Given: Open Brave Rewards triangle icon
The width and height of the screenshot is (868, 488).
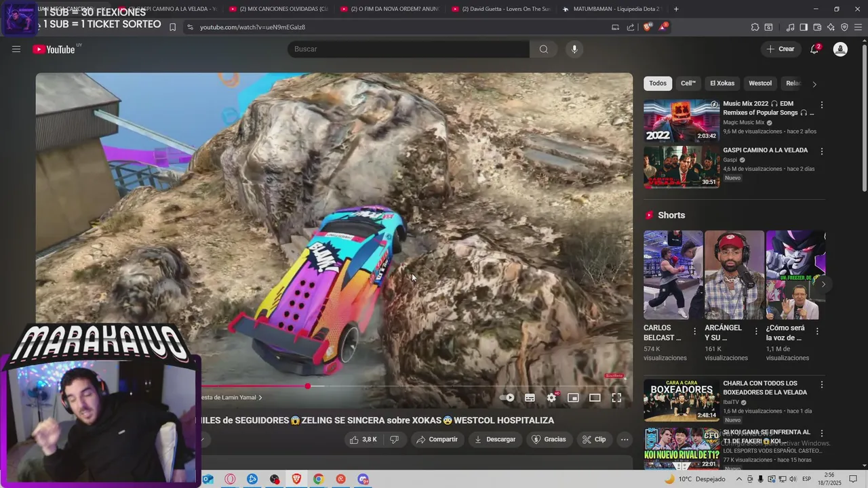Looking at the screenshot, I should [x=663, y=27].
